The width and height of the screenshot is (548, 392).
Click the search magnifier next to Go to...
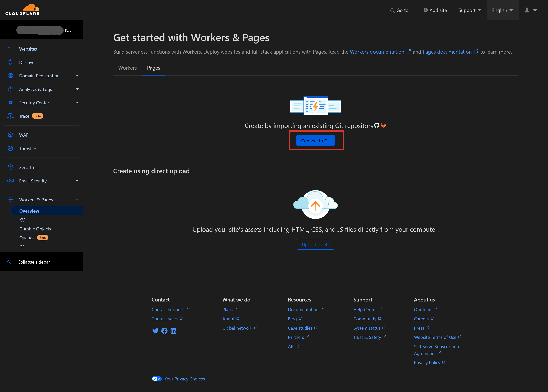click(x=392, y=10)
